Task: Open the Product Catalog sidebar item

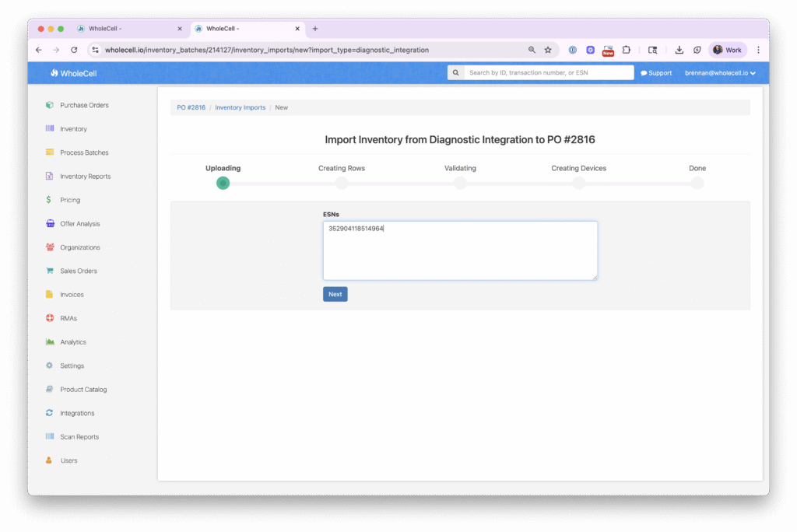Action: pyautogui.click(x=83, y=390)
